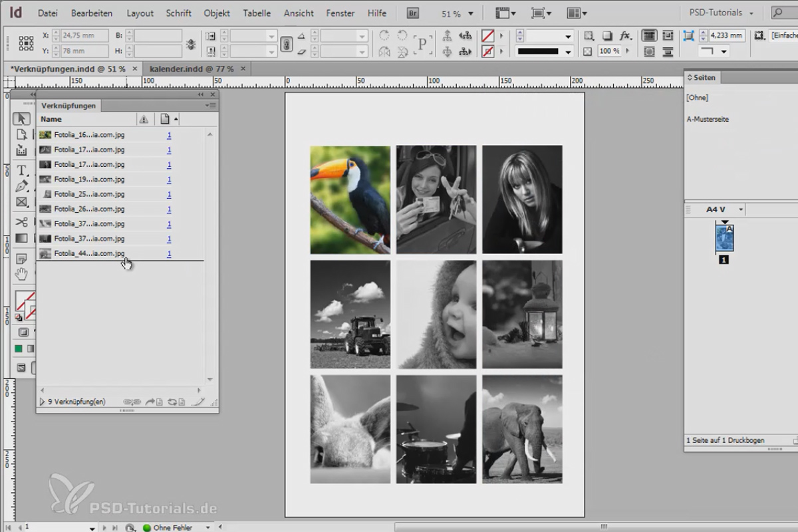
Task: Click the reference point locator grid
Action: (x=26, y=43)
